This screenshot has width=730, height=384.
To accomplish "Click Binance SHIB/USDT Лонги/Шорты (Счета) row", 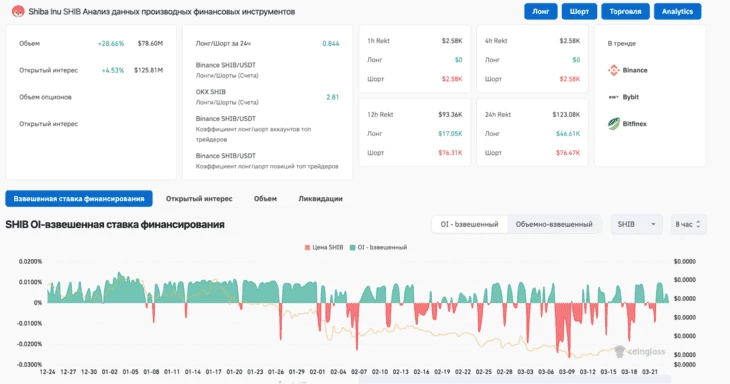I will pyautogui.click(x=267, y=70).
